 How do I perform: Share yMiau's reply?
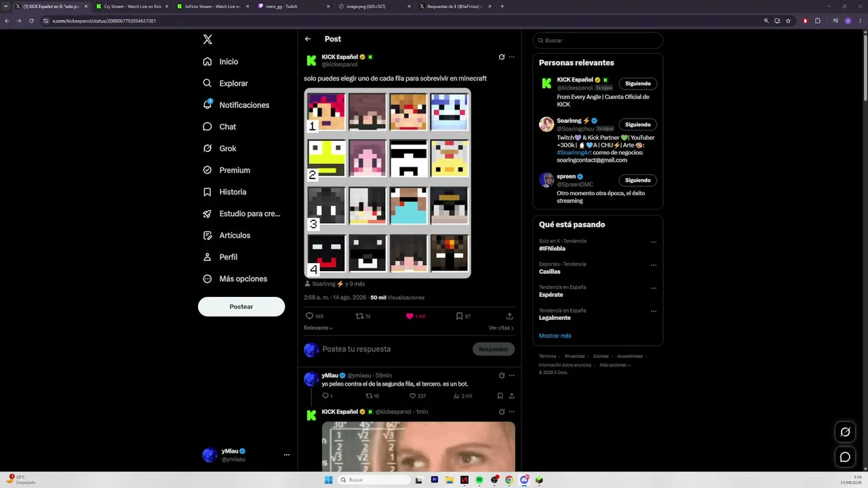(512, 396)
